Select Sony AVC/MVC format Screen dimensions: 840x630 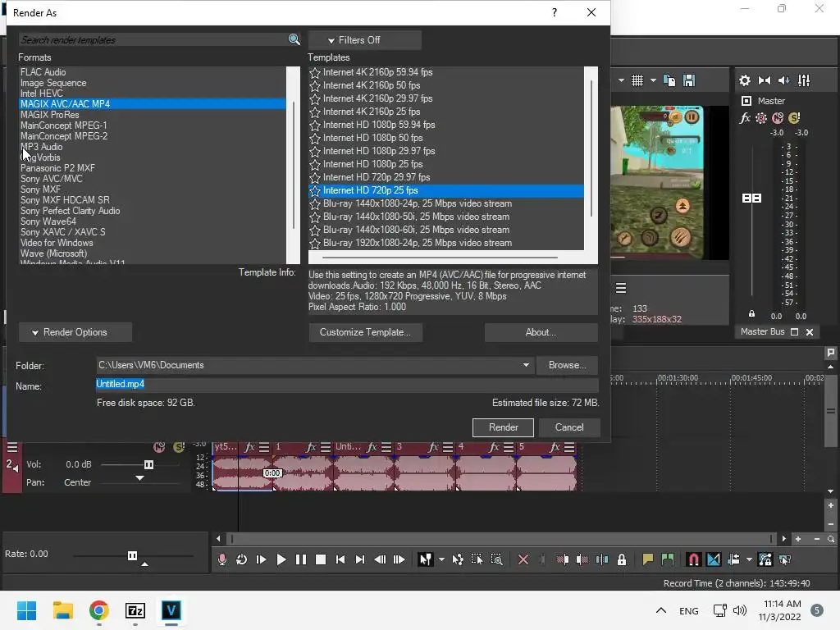[52, 178]
